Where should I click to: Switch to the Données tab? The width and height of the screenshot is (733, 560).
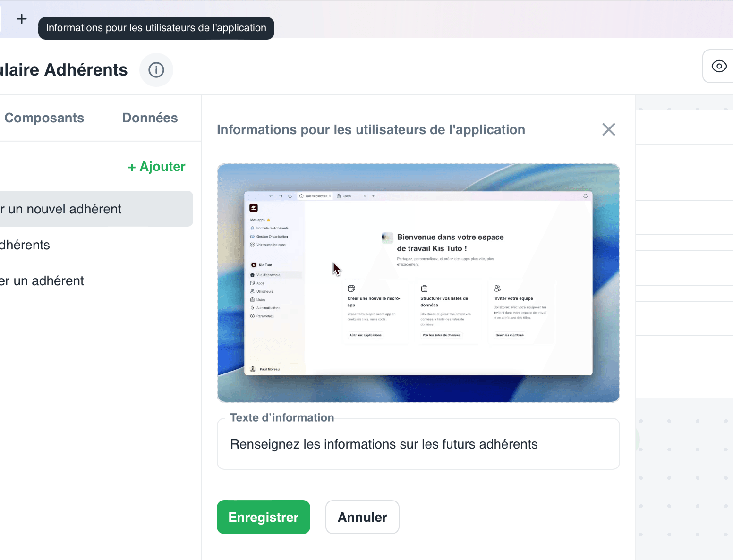point(150,118)
